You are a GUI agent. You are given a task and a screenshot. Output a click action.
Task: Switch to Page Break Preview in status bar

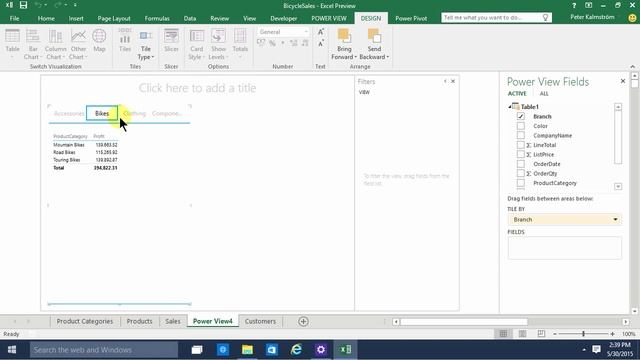541,334
